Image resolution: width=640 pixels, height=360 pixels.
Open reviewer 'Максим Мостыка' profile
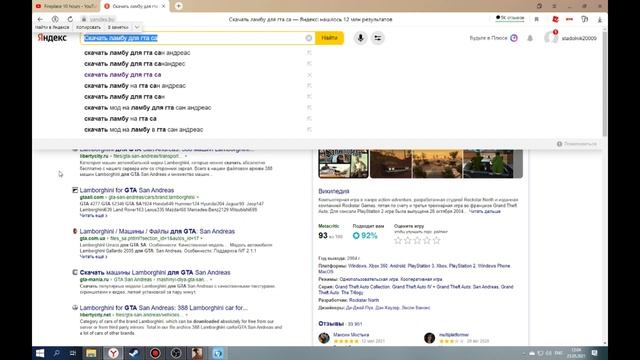click(351, 335)
